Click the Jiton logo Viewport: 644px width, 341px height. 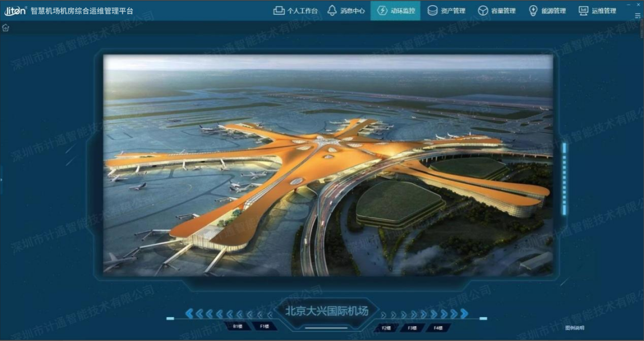tap(15, 11)
